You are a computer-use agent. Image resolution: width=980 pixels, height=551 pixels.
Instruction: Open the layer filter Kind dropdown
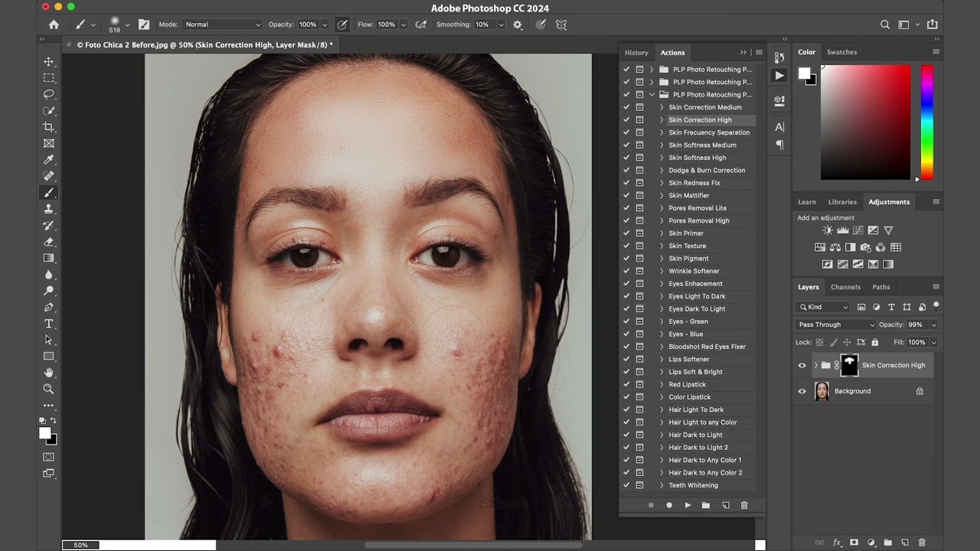coord(823,307)
